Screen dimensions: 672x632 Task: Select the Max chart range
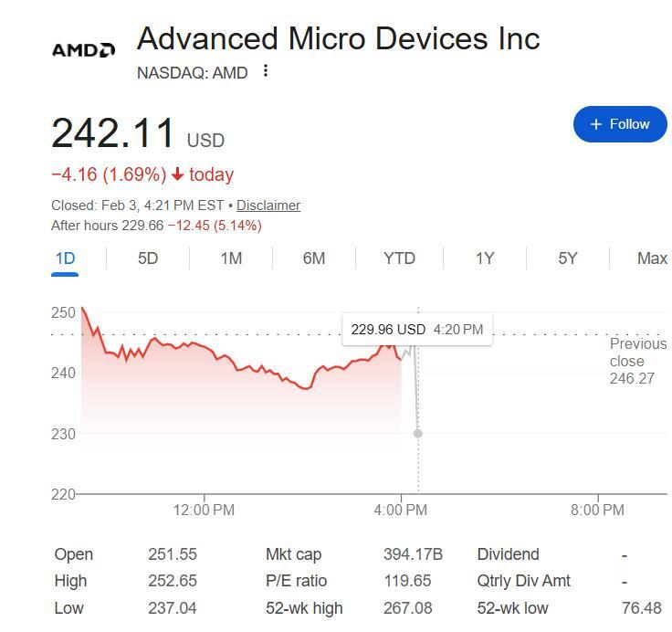tap(652, 258)
